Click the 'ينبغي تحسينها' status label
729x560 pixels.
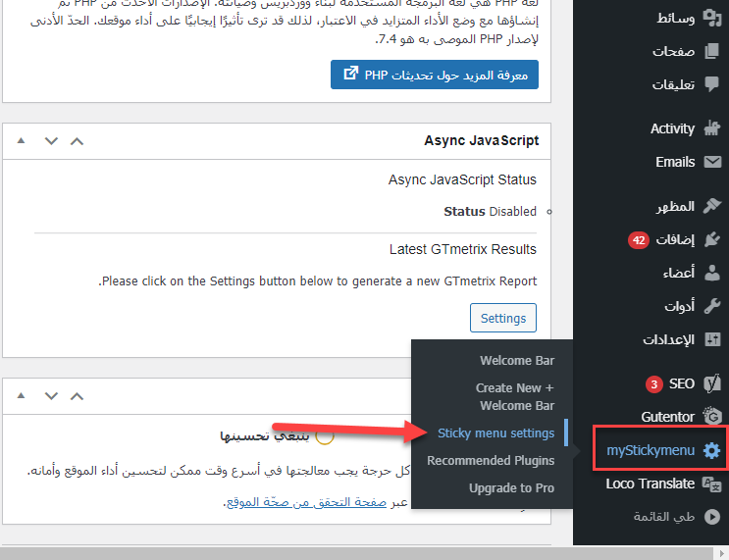tap(265, 435)
